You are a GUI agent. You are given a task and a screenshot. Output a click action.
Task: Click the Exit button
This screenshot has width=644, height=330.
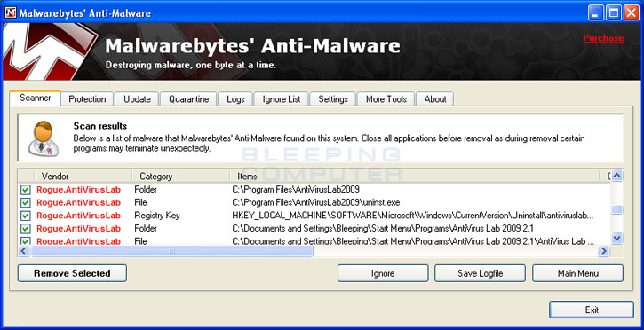click(592, 310)
